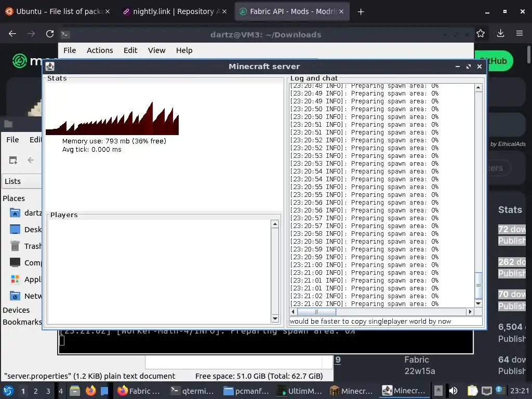
Task: Click the file manager new tab icon
Action: 13,160
